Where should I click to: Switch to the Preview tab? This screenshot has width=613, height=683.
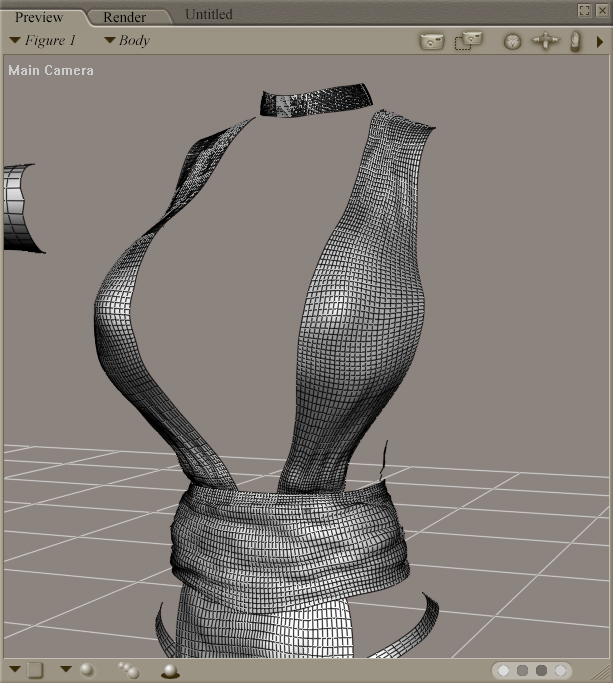(x=39, y=17)
